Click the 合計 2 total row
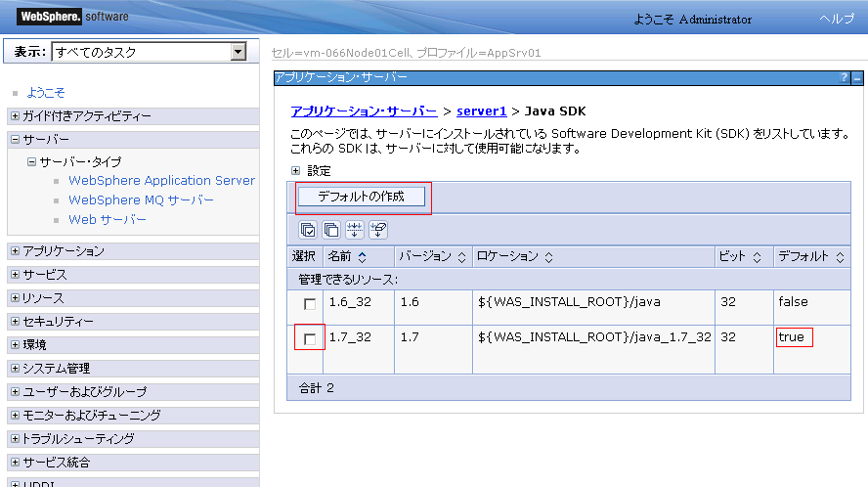The height and width of the screenshot is (487, 868). point(569,388)
